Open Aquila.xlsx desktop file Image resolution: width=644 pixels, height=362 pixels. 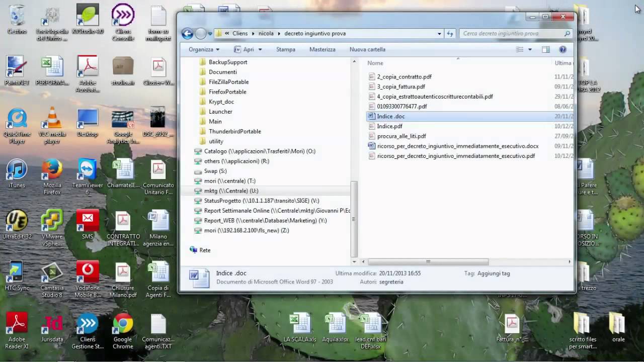336,327
